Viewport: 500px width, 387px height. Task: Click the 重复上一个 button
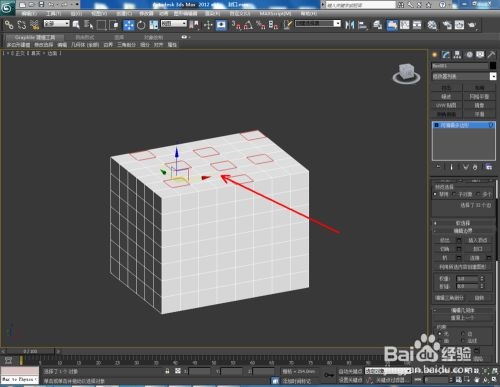463,318
